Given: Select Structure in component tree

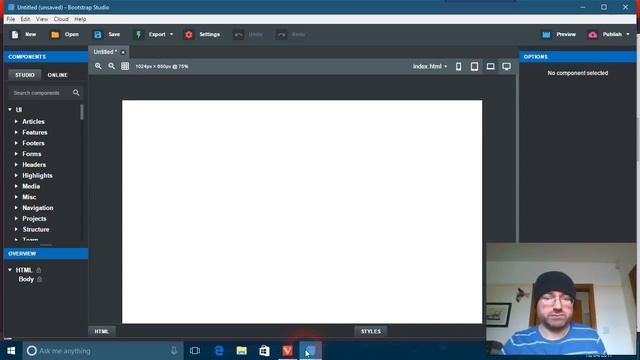Looking at the screenshot, I should (36, 229).
